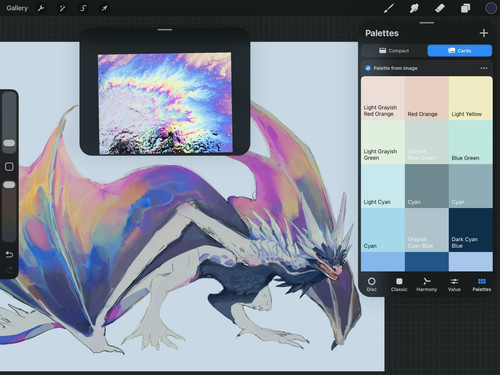The width and height of the screenshot is (500, 375).
Task: Pick the Red Orange swatch
Action: pos(427,98)
